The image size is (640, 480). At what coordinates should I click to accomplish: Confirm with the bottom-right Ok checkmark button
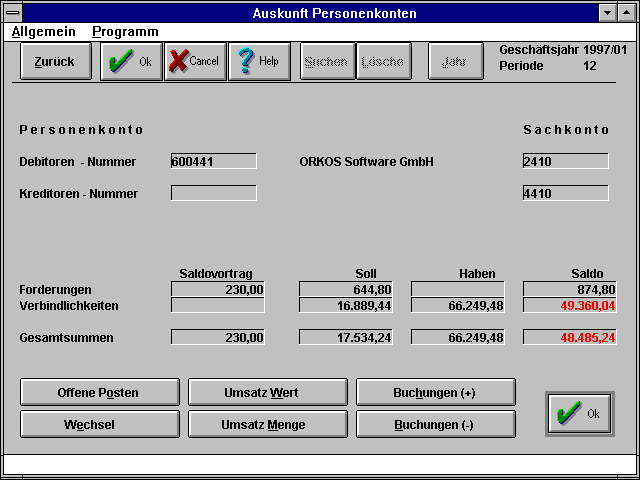(x=579, y=413)
